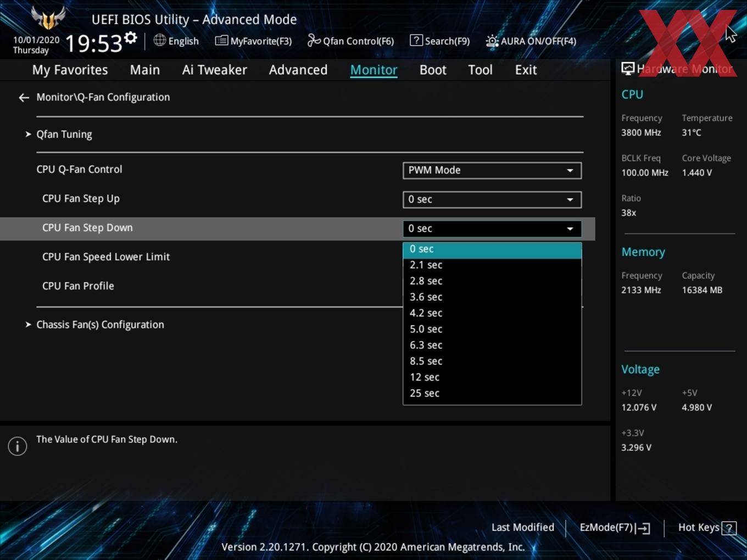Pick 6.3 sec option
Image resolution: width=747 pixels, height=560 pixels.
click(492, 345)
